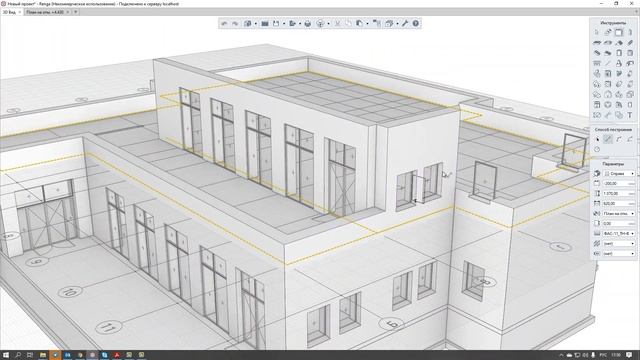Save the project with floppy icon
Viewport: 640px width, 360px height.
276,24
